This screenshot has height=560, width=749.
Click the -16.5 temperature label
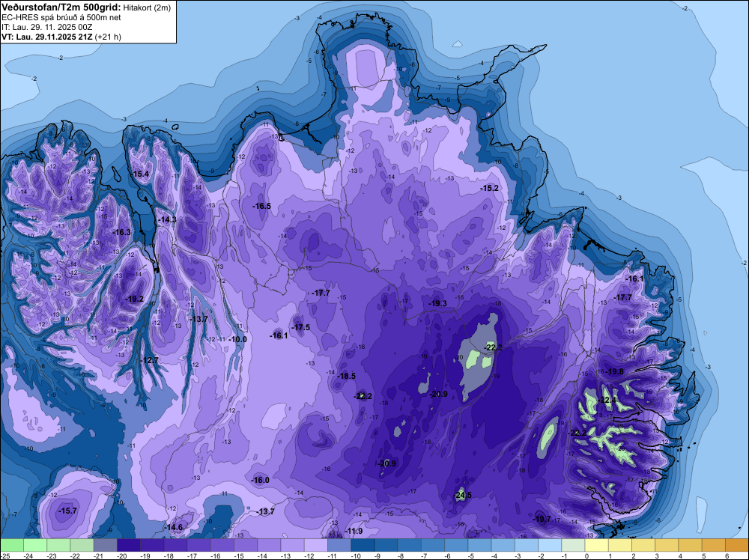point(261,206)
